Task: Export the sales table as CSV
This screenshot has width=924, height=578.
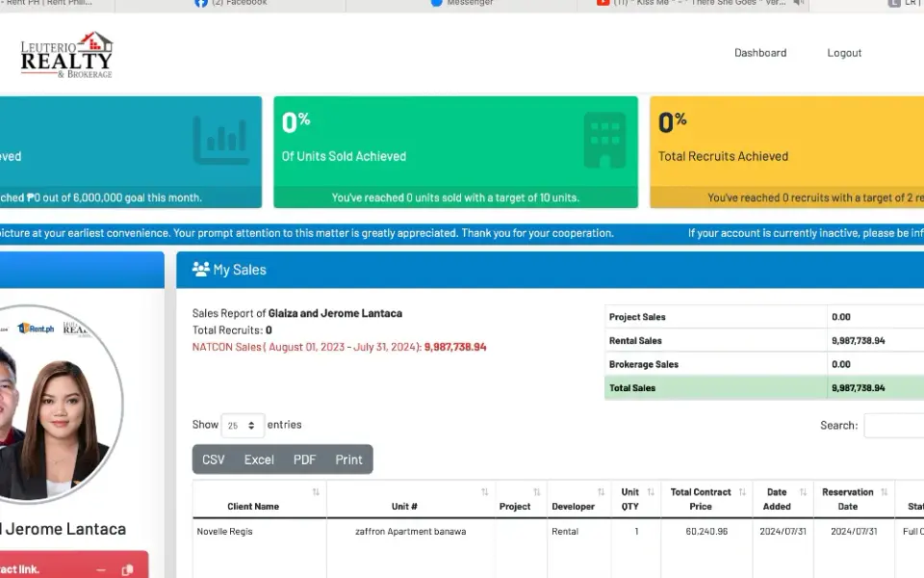Action: [x=214, y=460]
